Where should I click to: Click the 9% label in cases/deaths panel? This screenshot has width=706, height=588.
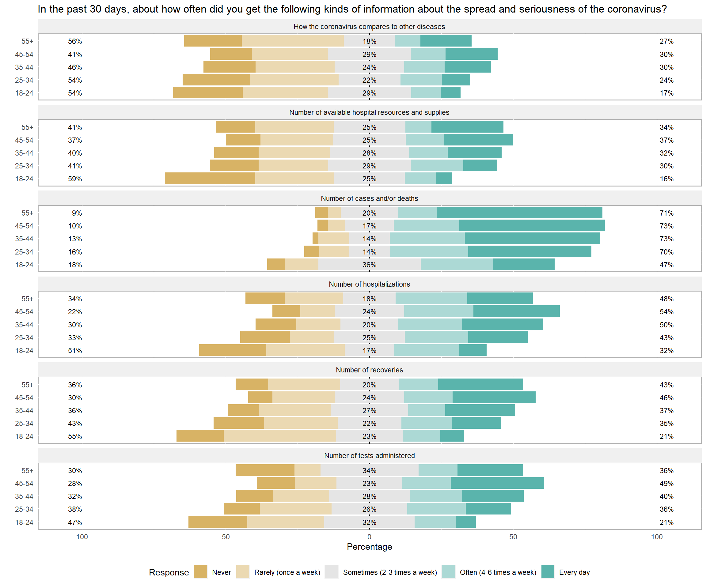coord(77,213)
